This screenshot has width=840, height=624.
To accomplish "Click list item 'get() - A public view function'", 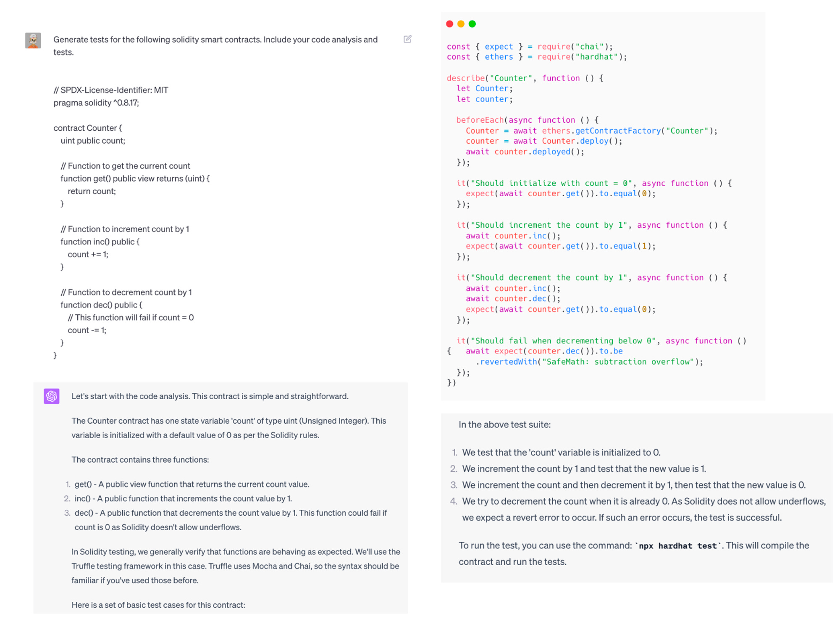I will coord(192,484).
